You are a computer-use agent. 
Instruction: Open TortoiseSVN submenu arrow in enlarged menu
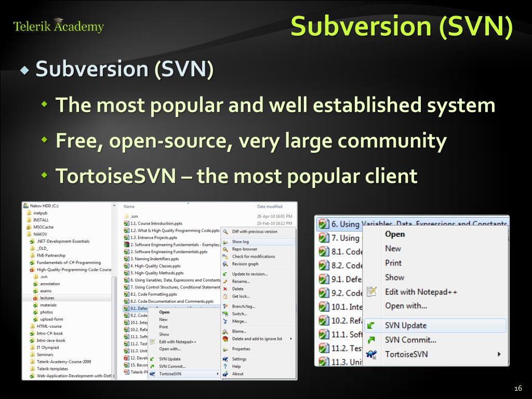[x=499, y=354]
